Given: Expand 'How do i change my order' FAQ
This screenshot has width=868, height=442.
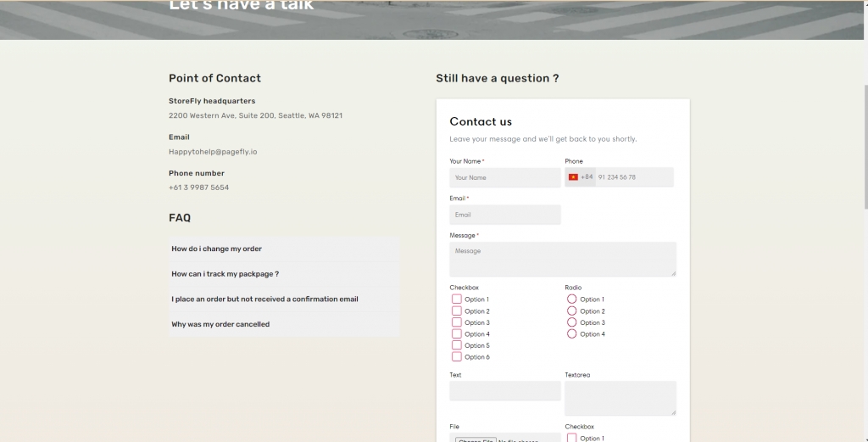Looking at the screenshot, I should 284,249.
